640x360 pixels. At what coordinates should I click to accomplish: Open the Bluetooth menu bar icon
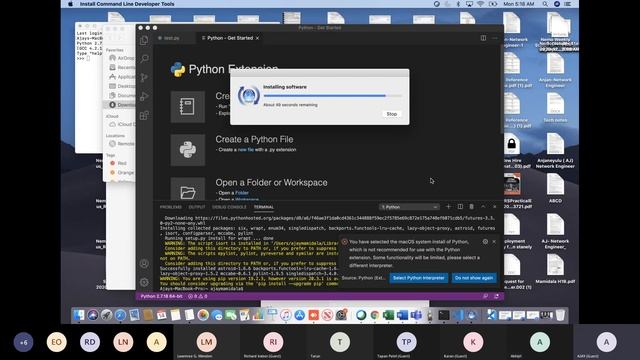pos(458,4)
